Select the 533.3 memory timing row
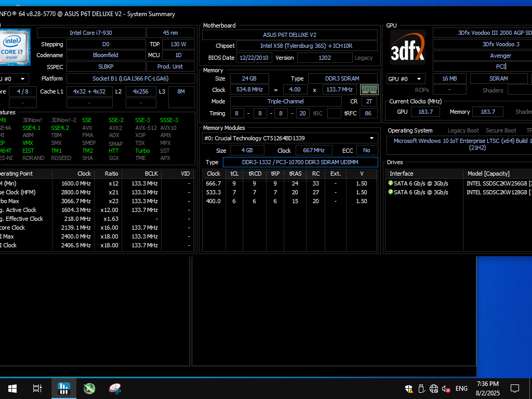Screen dimensions: 532x399 290,192
